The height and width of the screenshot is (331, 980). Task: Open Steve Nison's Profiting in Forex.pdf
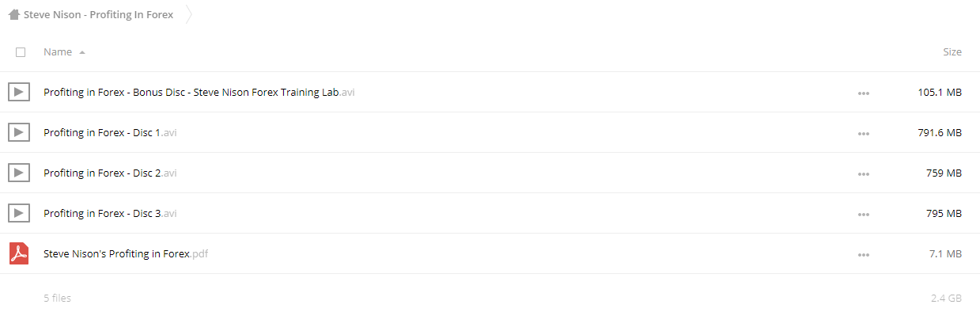tap(126, 253)
